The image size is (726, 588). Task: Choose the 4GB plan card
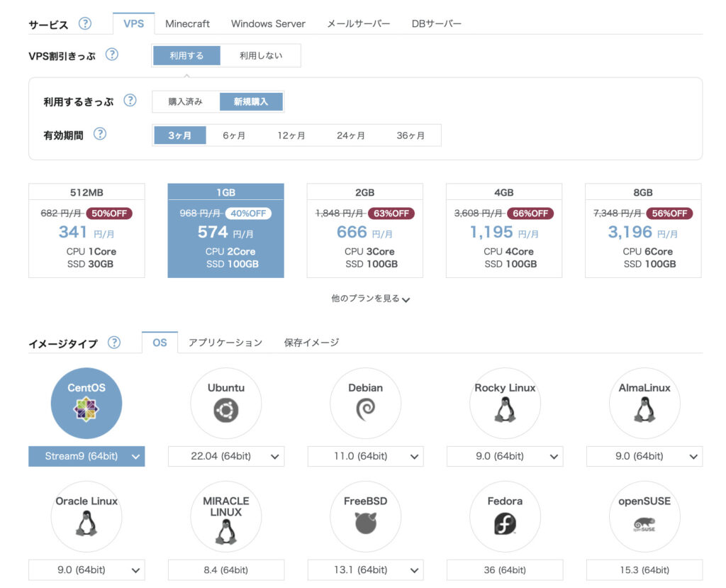point(504,231)
